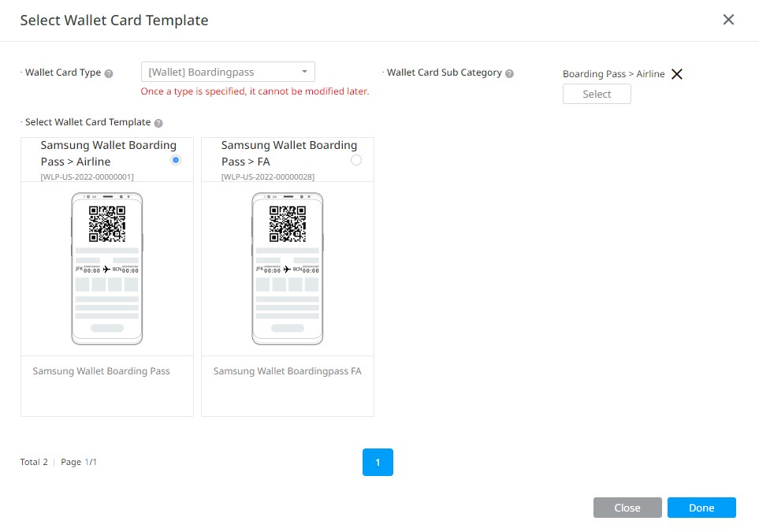759x532 pixels.
Task: Click the Samsung Wallet Boardingpass FA description text
Action: point(287,370)
